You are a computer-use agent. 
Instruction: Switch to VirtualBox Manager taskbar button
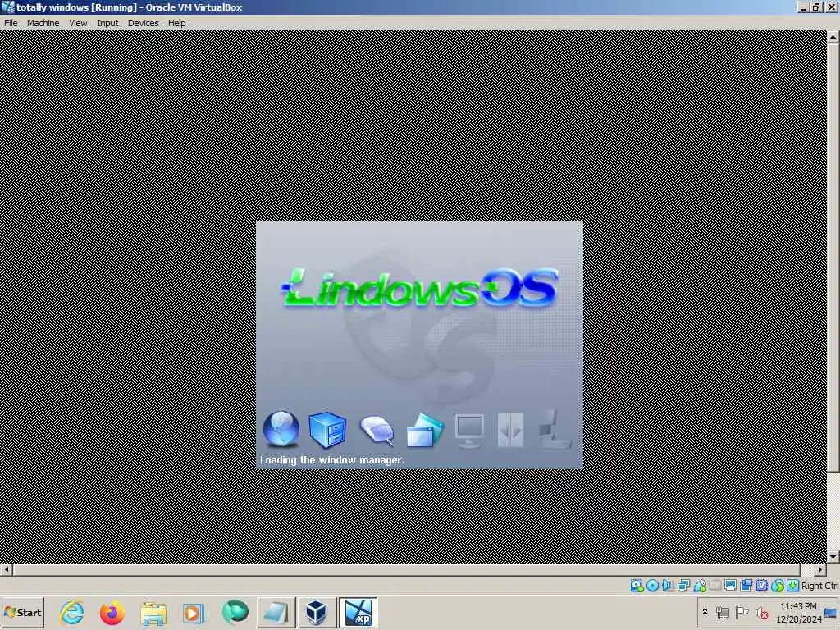coord(317,612)
